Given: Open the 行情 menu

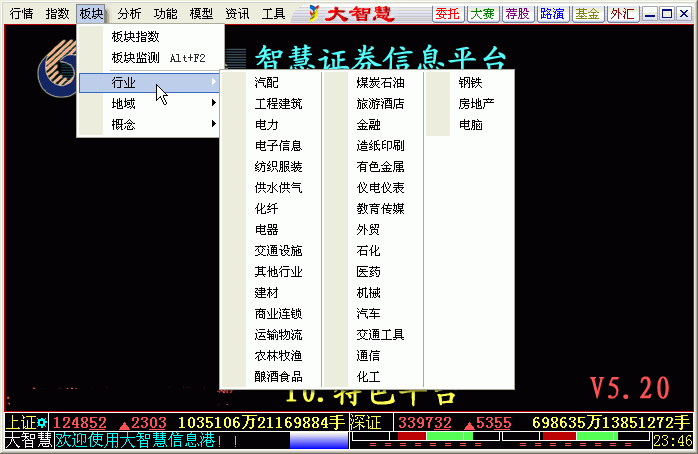Looking at the screenshot, I should 21,14.
